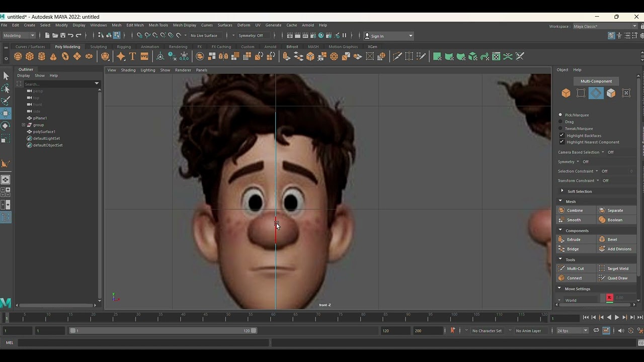Click the range slider bar handle
The image size is (644, 362).
point(163,330)
